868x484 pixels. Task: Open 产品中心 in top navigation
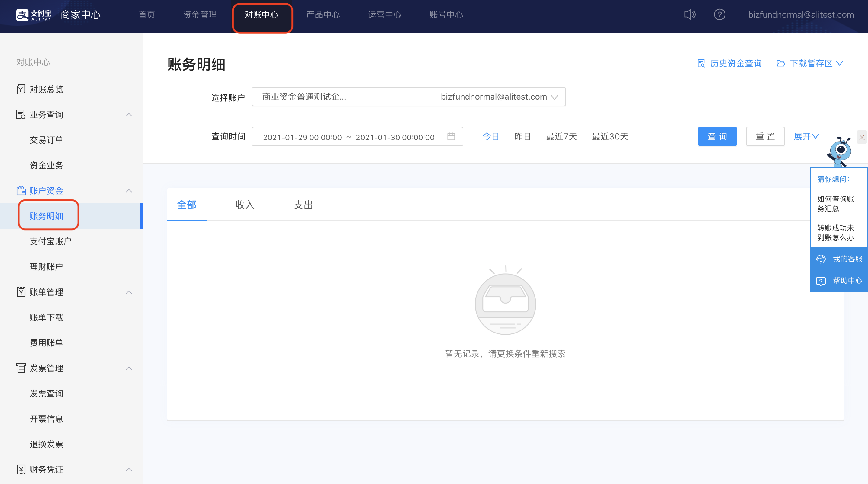click(323, 14)
